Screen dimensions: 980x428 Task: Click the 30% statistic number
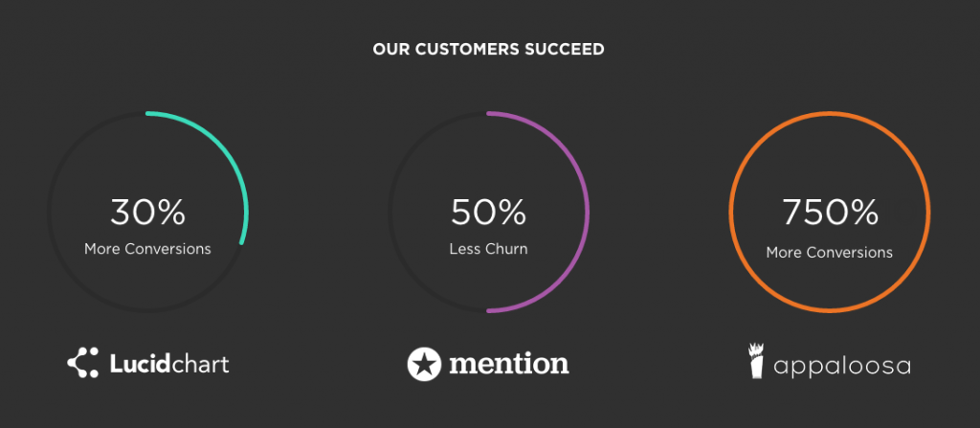tap(148, 213)
